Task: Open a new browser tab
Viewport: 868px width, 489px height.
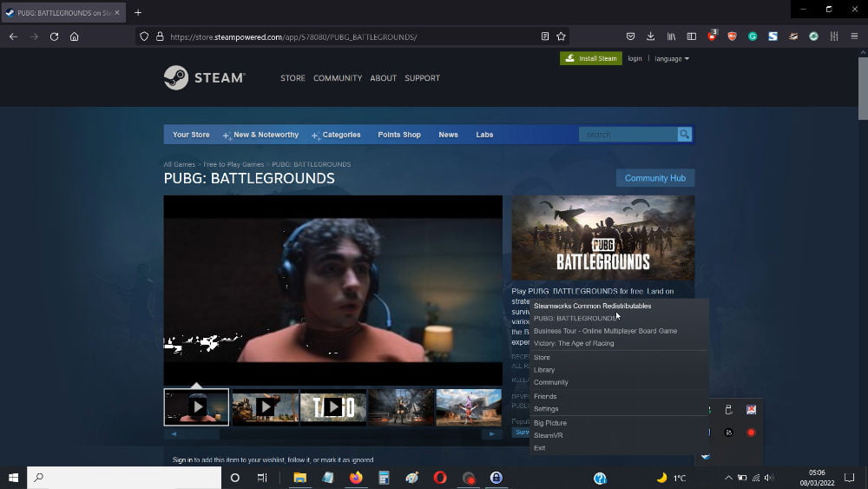Action: click(138, 12)
